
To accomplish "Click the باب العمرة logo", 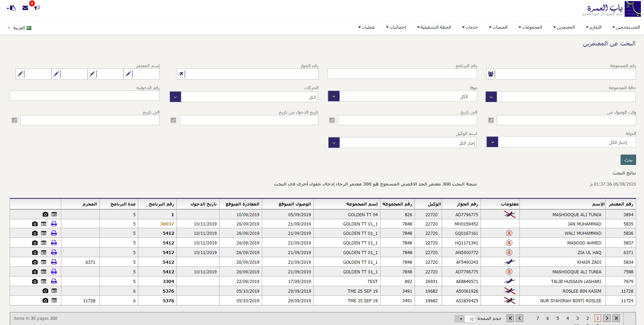I will (612, 9).
